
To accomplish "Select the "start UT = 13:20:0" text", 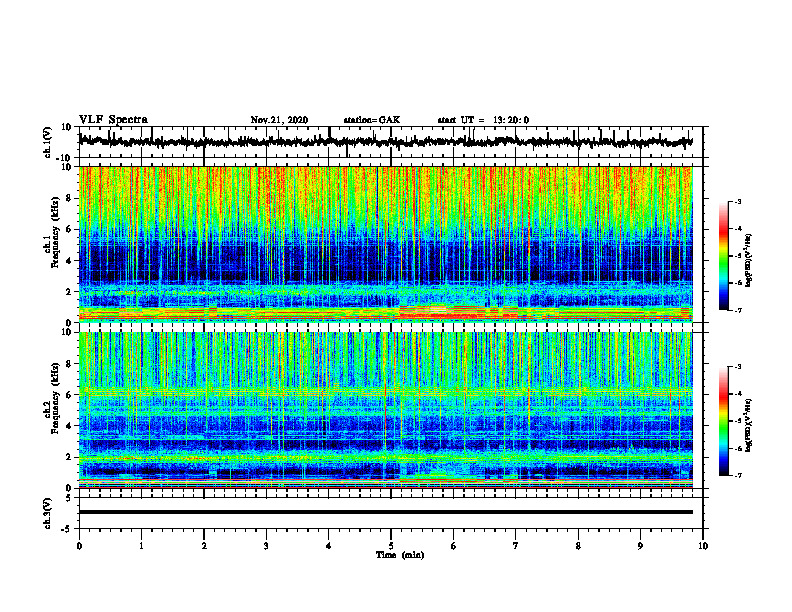I will click(x=483, y=120).
